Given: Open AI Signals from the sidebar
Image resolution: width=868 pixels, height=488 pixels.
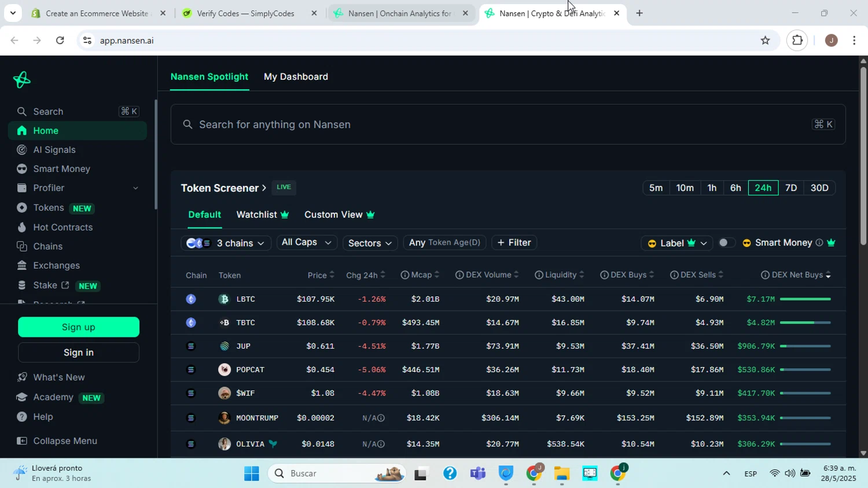Looking at the screenshot, I should coord(77,150).
